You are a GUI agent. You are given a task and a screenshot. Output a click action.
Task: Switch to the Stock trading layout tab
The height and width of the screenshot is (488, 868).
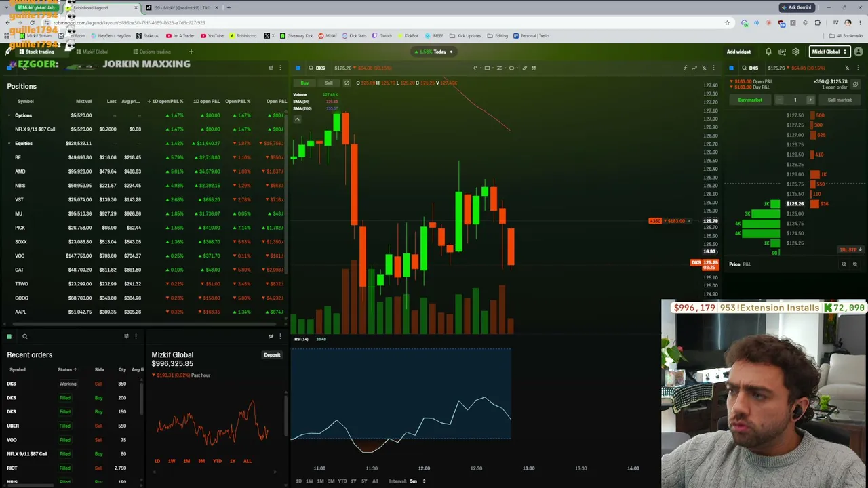(37, 52)
